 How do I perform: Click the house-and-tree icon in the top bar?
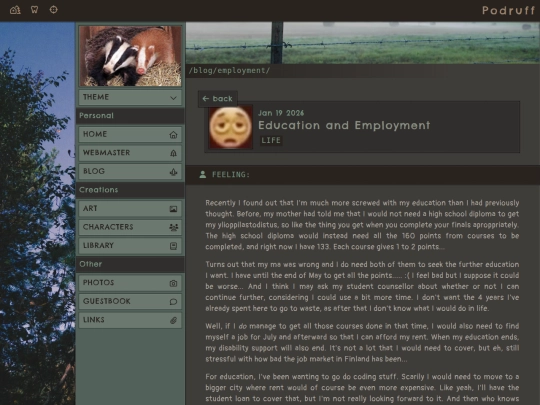15,10
